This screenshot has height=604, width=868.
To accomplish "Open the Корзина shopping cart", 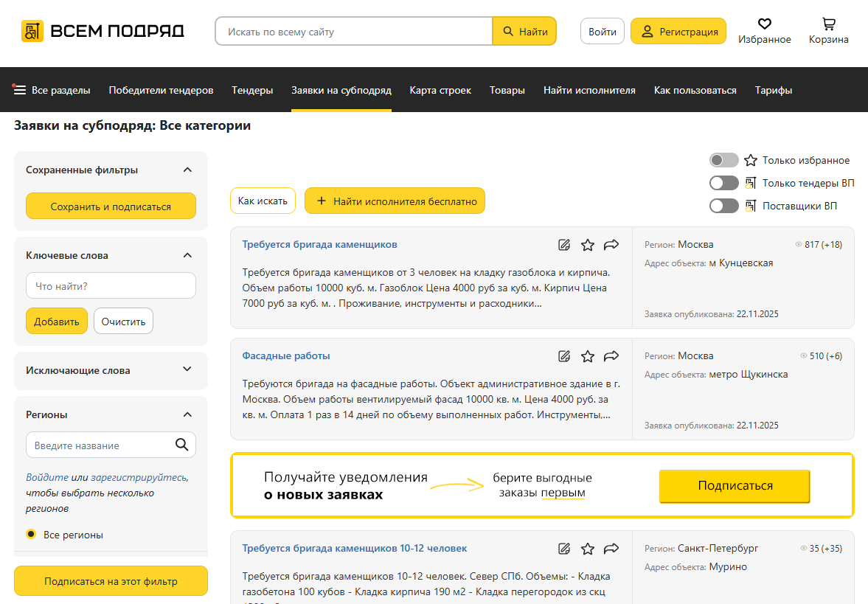I will pos(828,24).
